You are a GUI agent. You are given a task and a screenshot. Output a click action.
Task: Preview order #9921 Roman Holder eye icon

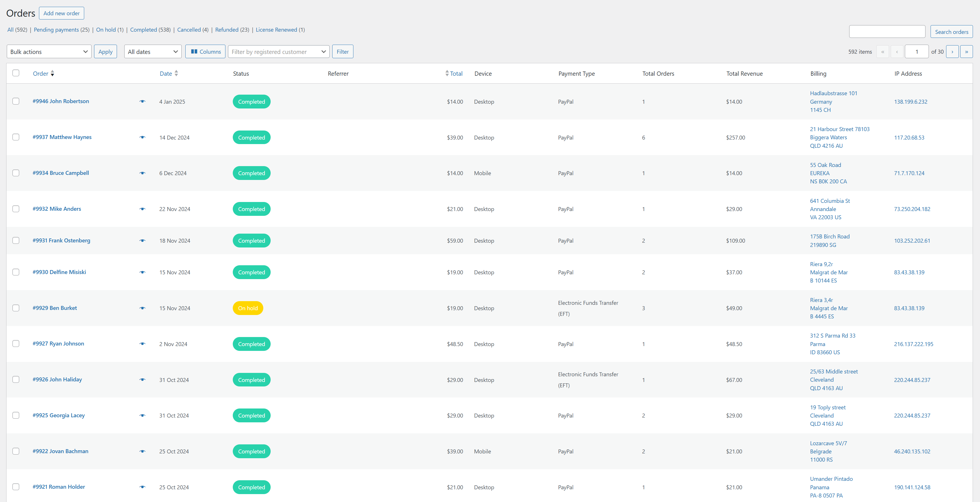pos(142,487)
